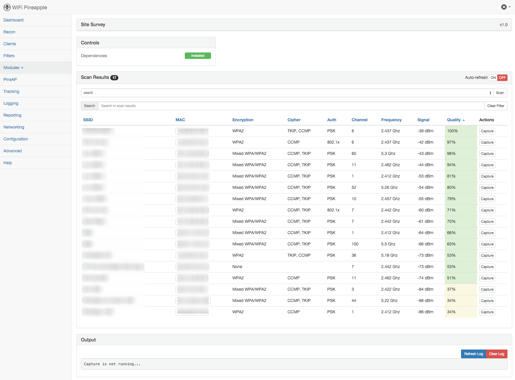Capture the network with 37% quality
The height and width of the screenshot is (380, 515).
487,290
